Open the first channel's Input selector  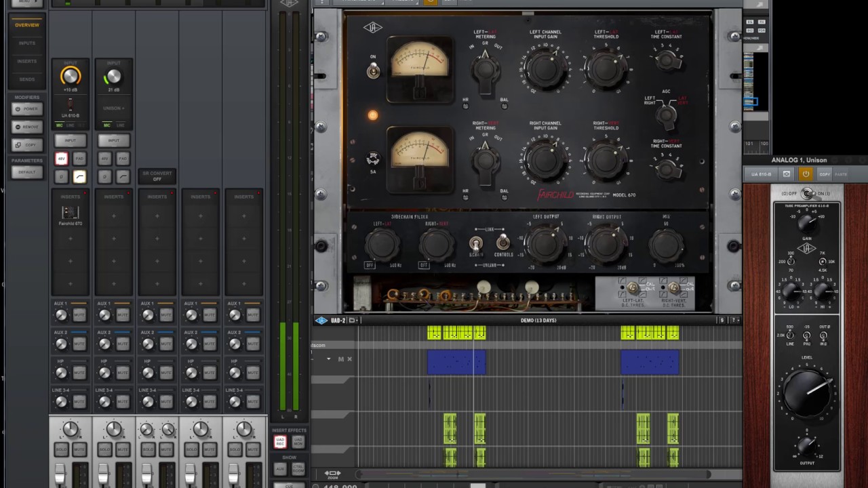71,140
